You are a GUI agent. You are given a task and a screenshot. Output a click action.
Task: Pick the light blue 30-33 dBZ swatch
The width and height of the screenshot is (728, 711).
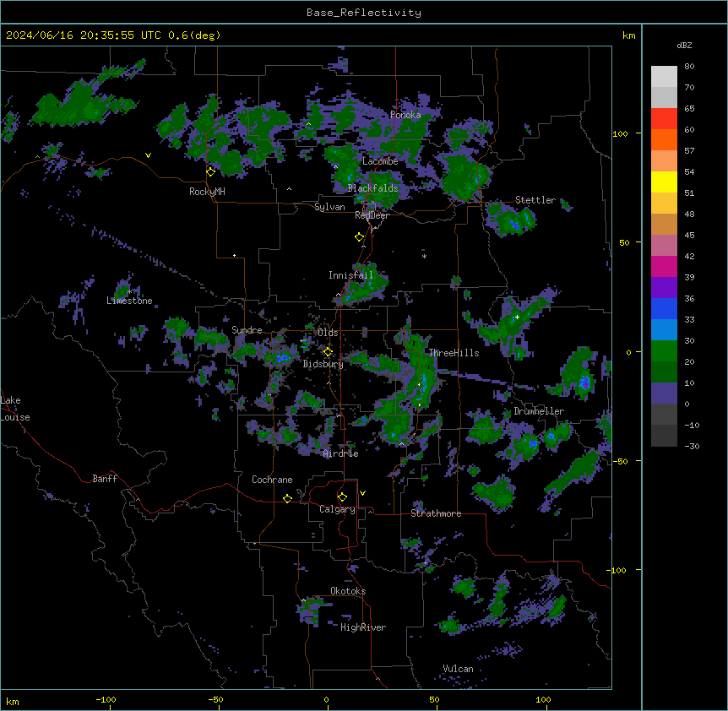[664, 330]
